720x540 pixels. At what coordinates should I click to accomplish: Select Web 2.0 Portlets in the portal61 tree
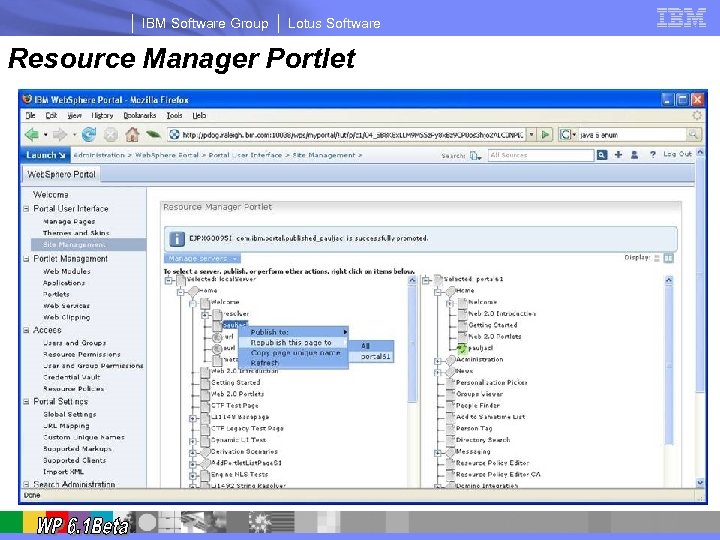point(495,337)
